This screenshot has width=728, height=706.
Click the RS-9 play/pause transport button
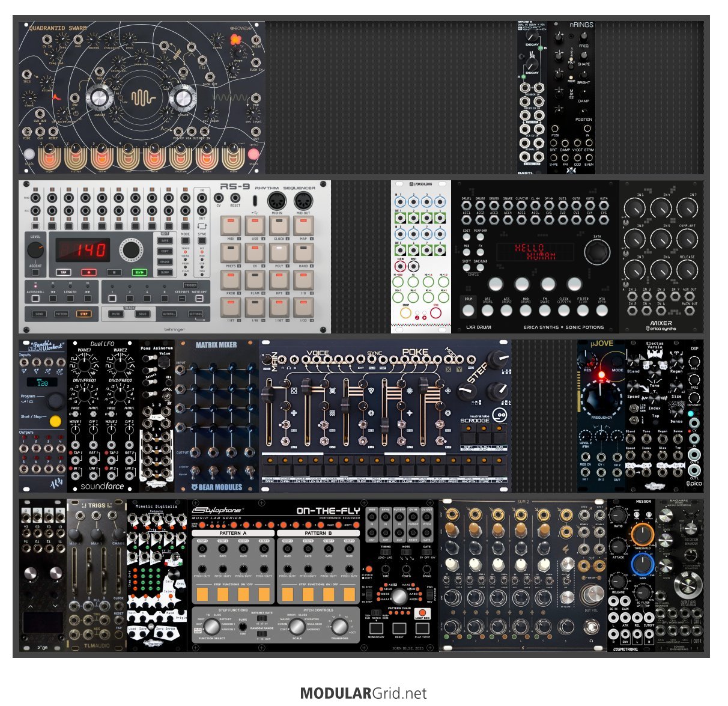139,272
